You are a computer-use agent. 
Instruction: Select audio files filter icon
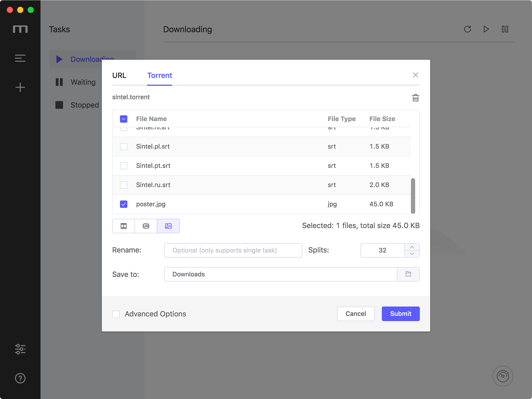pyautogui.click(x=146, y=226)
